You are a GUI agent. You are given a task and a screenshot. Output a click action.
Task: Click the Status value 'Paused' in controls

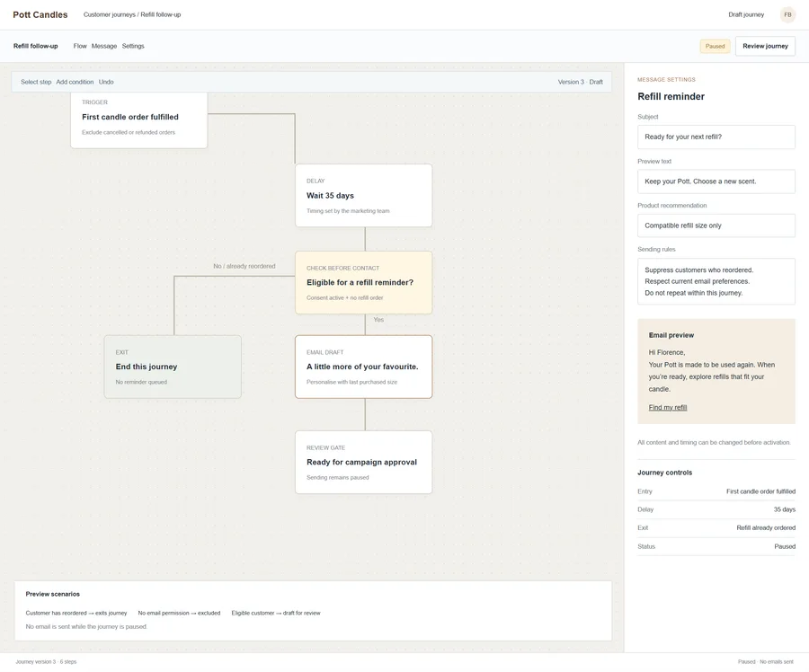coord(785,546)
